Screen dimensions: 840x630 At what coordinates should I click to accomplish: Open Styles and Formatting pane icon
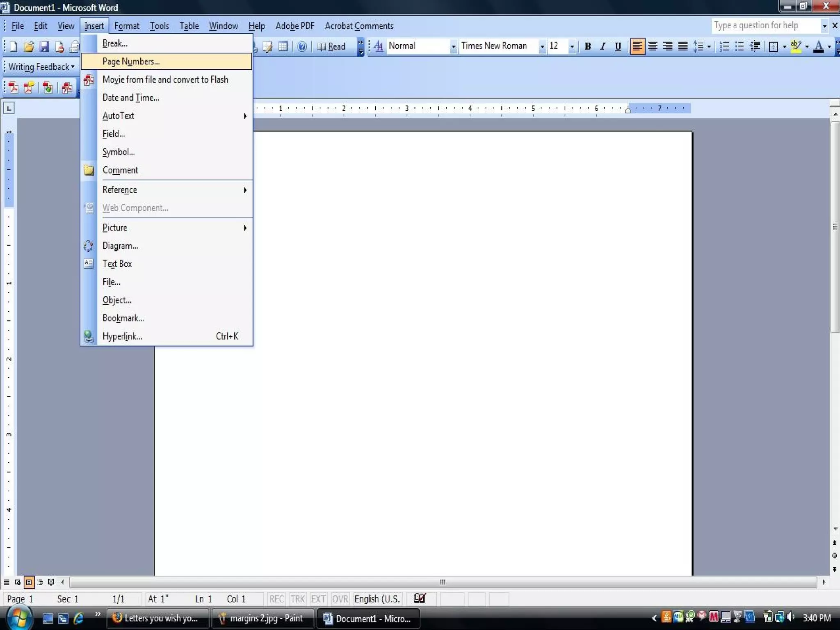(x=379, y=46)
